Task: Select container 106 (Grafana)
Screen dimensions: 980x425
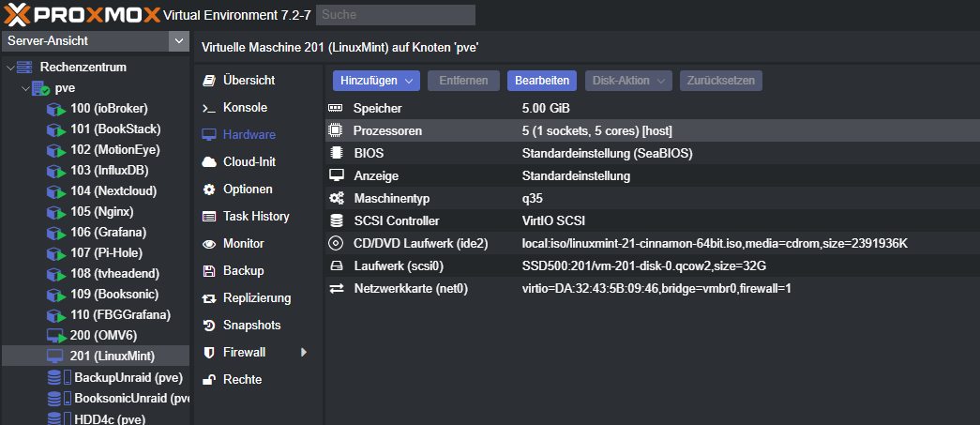Action: click(108, 233)
